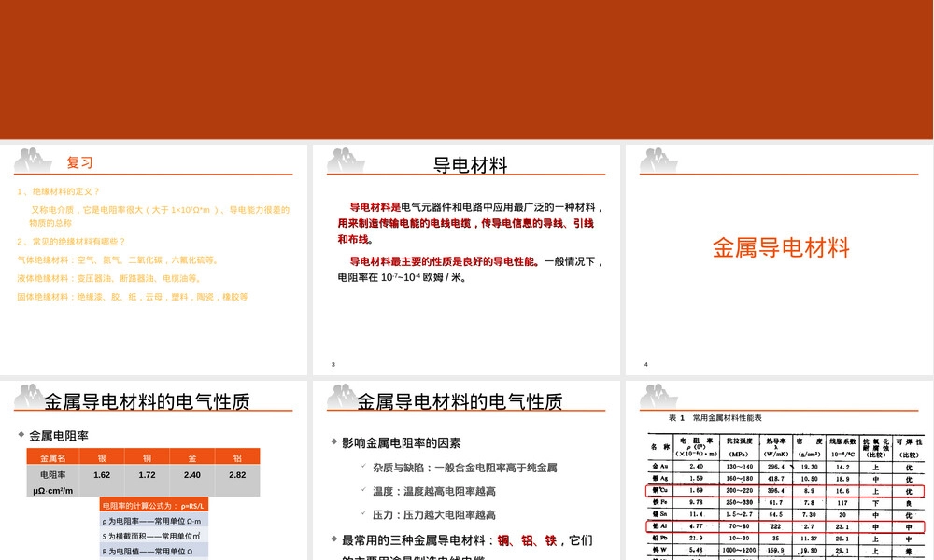Click the page number 4
934x560 pixels.
645,364
